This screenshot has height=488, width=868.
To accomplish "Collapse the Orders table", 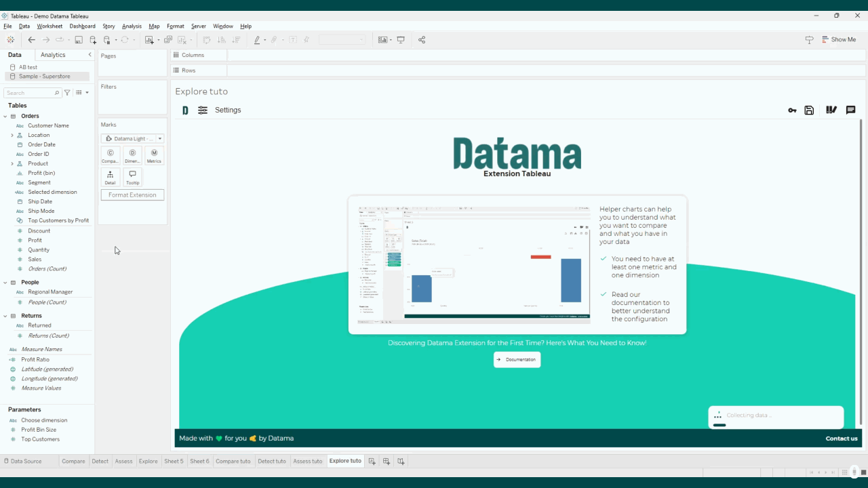I will coord(5,117).
